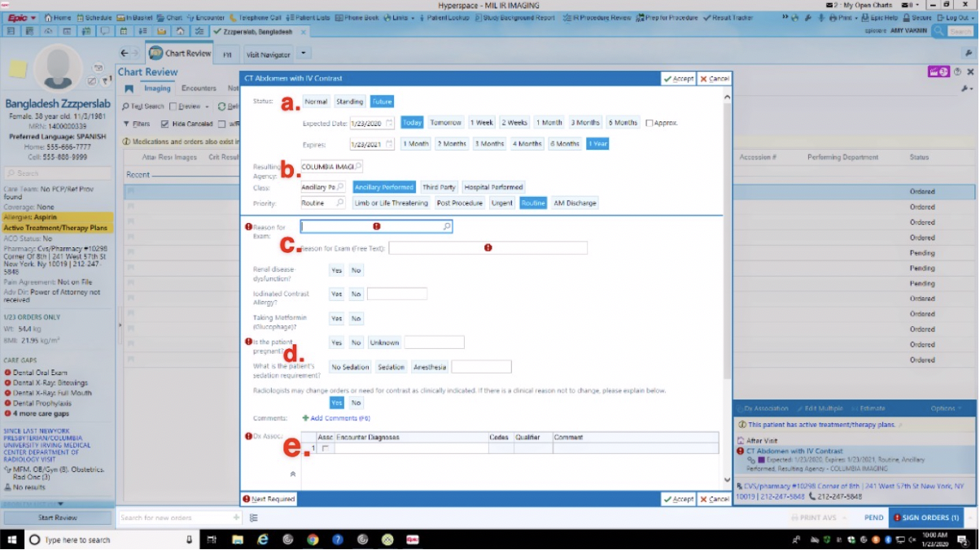Select Urgent priority button
The width and height of the screenshot is (980, 550).
click(501, 203)
